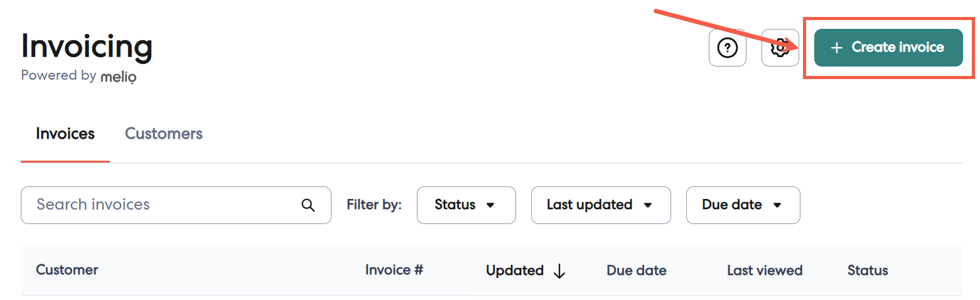Select the Invoices tab

(x=65, y=134)
